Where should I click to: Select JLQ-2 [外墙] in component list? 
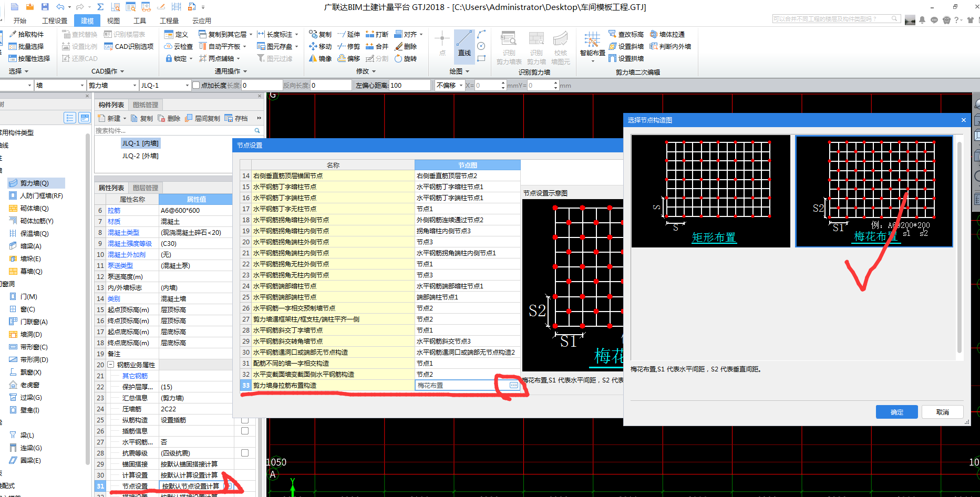(140, 156)
